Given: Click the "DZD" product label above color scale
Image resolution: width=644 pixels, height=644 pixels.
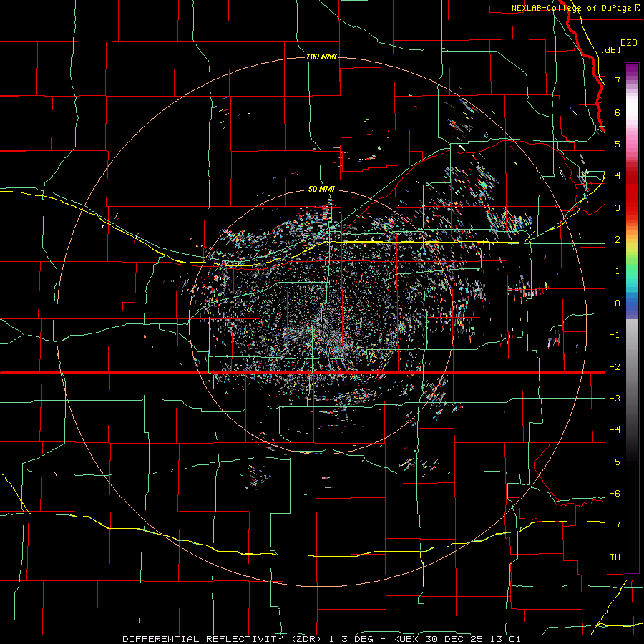Looking at the screenshot, I should coord(628,43).
